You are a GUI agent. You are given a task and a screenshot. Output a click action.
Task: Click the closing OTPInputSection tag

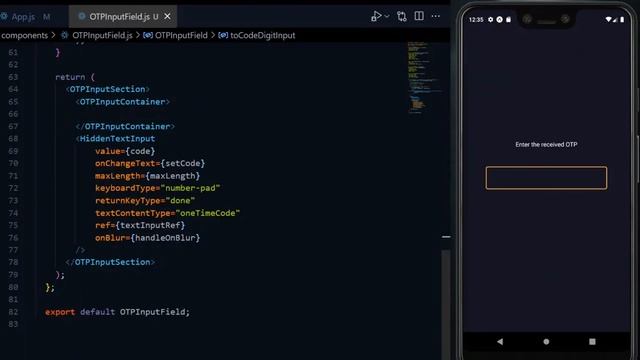click(110, 262)
